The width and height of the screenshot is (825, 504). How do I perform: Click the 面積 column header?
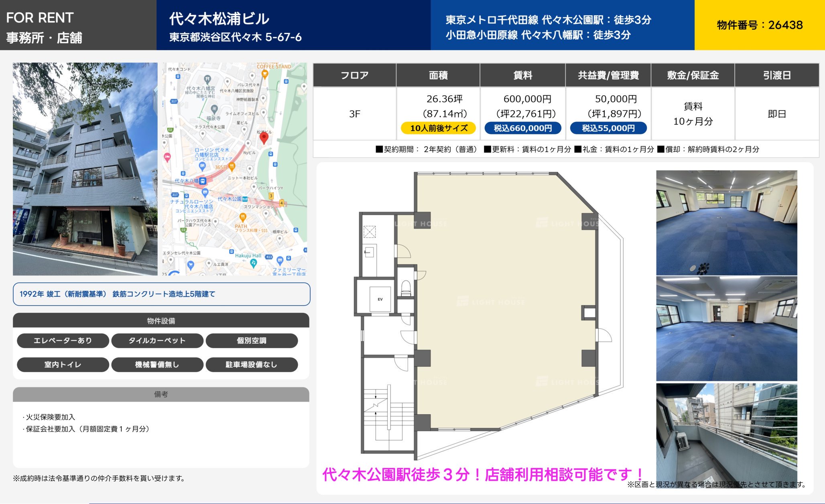point(438,75)
